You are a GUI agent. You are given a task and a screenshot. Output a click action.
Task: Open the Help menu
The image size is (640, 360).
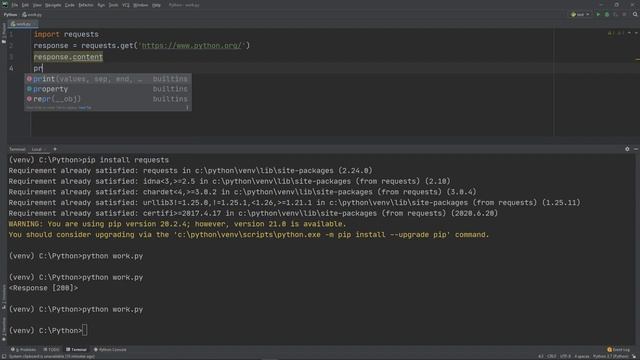(156, 5)
